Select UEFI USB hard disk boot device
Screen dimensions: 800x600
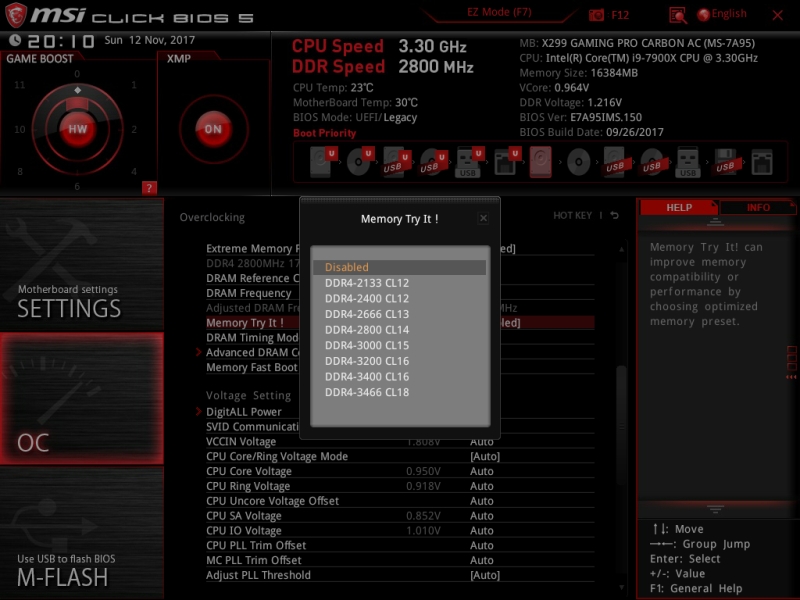coord(396,162)
